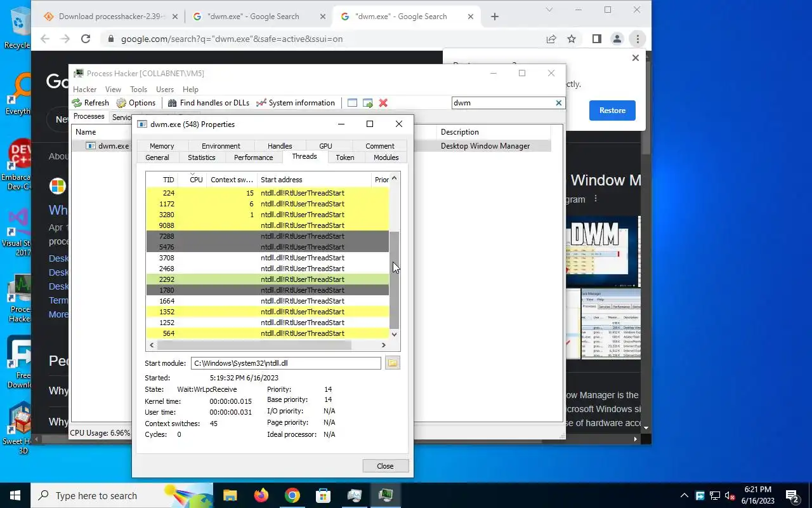
Task: Open the Hacker menu
Action: [85, 90]
